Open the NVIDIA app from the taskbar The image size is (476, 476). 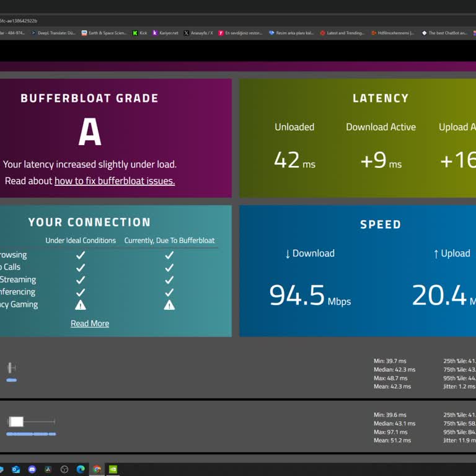tap(113, 469)
